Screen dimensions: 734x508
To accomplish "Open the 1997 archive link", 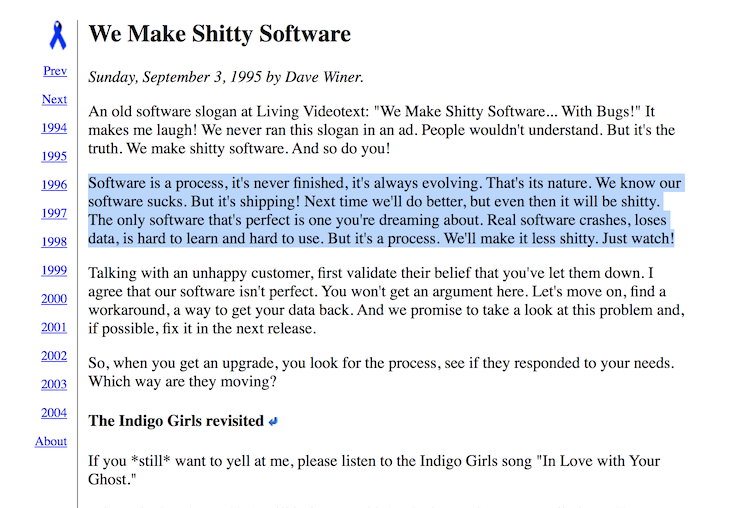I will 54,213.
